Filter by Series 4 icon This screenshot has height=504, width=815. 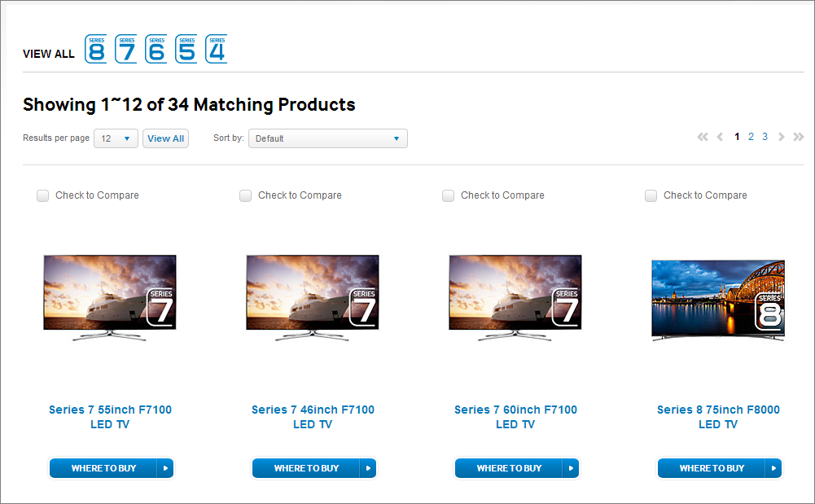click(x=217, y=50)
